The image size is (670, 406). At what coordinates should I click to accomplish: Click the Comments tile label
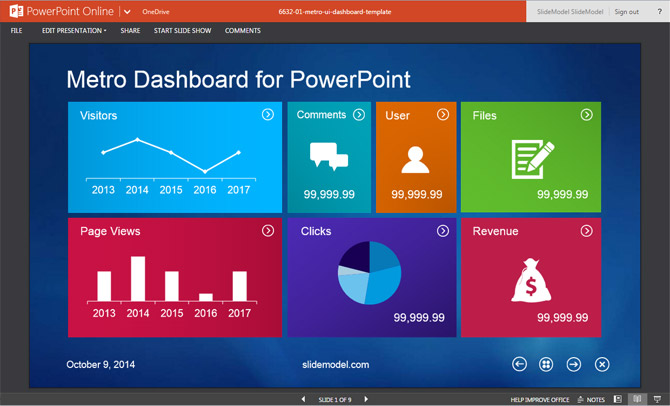(321, 115)
